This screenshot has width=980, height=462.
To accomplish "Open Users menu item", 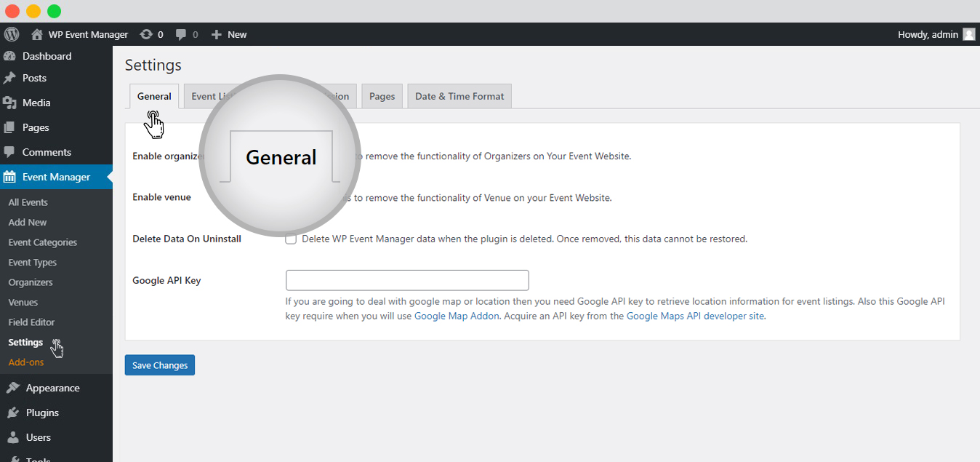I will [x=39, y=437].
